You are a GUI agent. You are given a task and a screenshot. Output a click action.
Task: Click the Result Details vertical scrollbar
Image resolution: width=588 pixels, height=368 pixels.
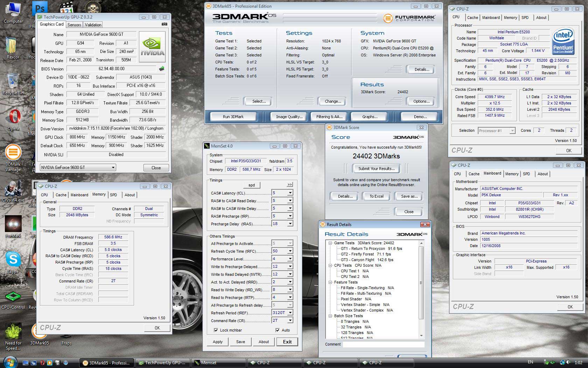click(421, 289)
